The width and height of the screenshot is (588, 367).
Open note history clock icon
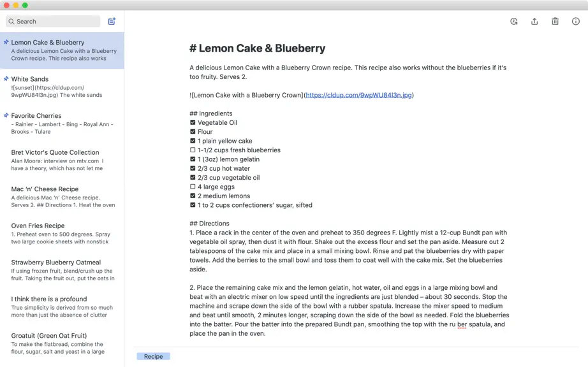click(x=514, y=22)
